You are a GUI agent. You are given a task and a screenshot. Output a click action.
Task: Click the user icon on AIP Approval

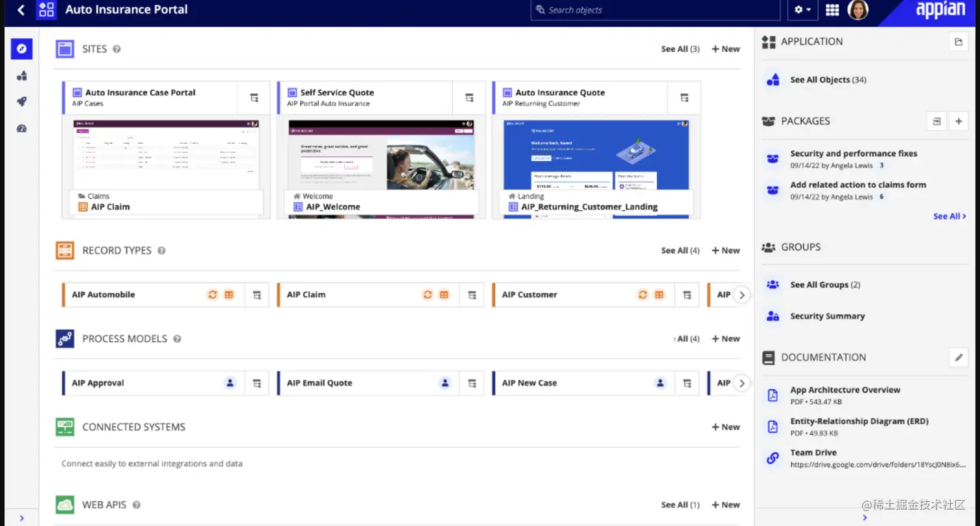click(230, 383)
